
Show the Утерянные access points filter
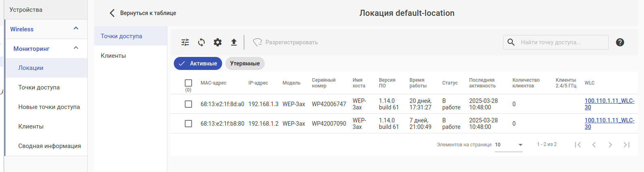pyautogui.click(x=245, y=63)
